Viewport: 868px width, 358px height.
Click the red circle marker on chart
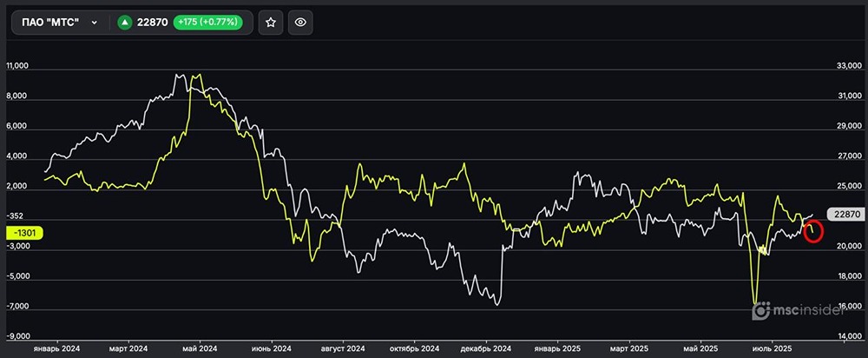813,231
